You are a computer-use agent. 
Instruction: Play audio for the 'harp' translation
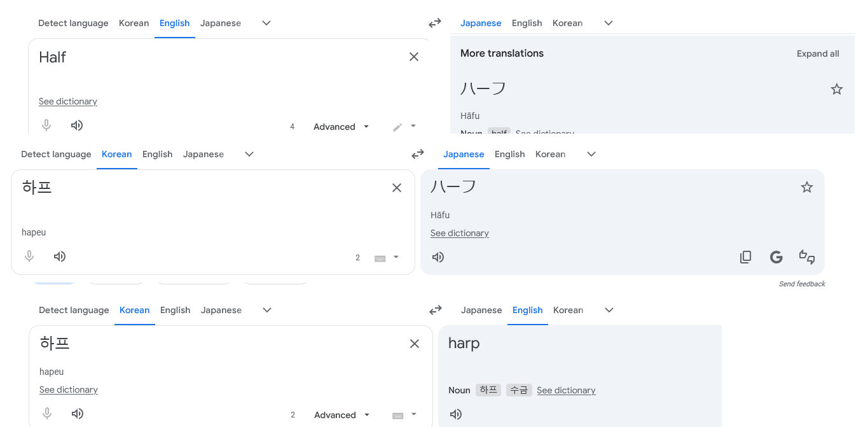click(456, 414)
